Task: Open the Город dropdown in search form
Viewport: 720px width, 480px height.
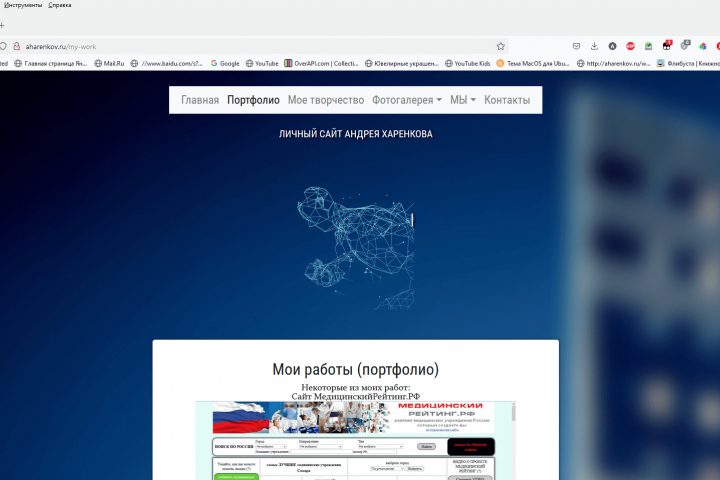Action: point(271,446)
